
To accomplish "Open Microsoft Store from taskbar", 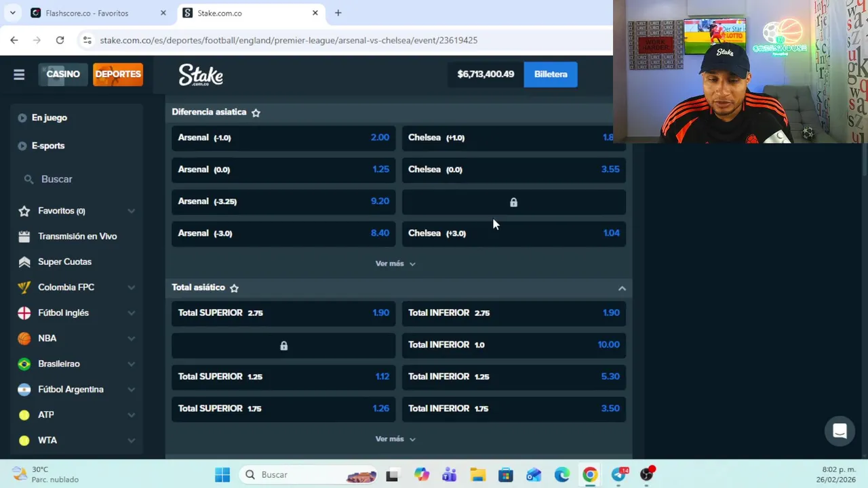I will tap(506, 474).
